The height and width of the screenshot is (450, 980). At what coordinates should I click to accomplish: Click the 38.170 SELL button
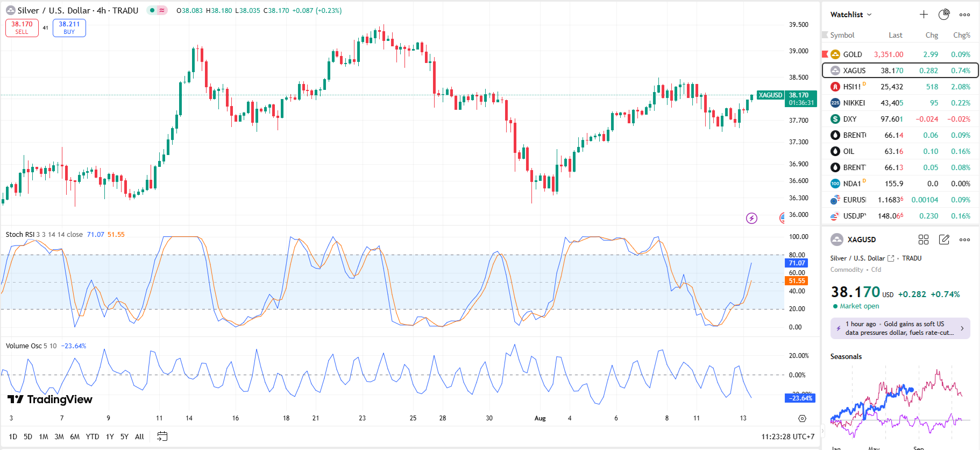tap(22, 28)
